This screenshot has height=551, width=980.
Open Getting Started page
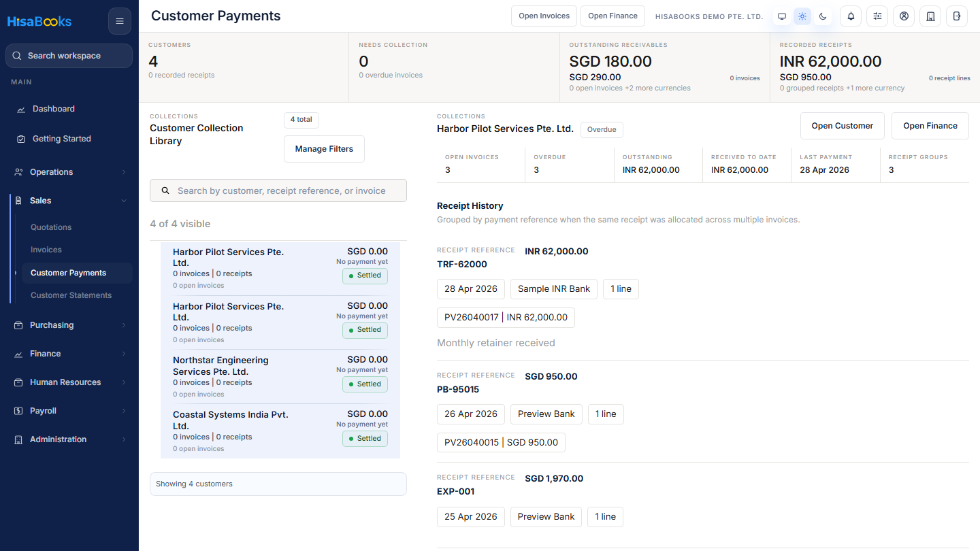(x=62, y=139)
